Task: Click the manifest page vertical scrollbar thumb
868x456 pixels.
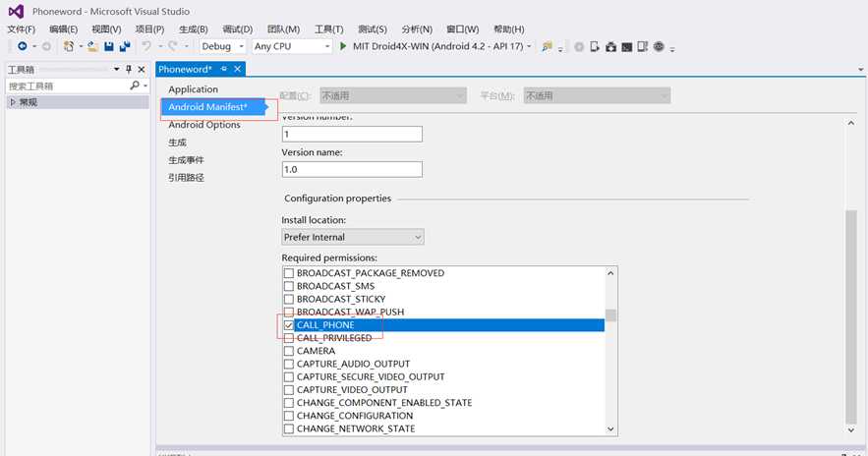Action: [851, 316]
